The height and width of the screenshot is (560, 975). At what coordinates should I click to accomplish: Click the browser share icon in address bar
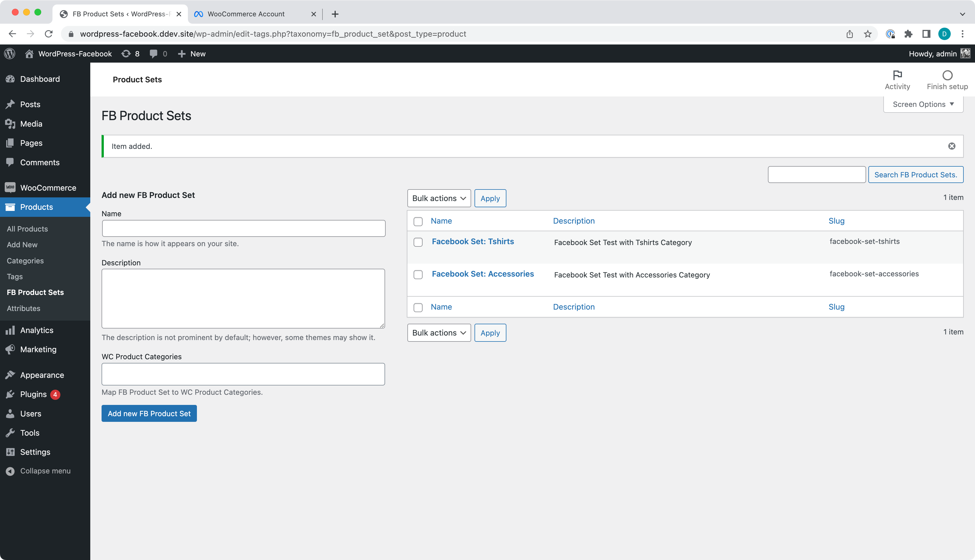coord(849,34)
